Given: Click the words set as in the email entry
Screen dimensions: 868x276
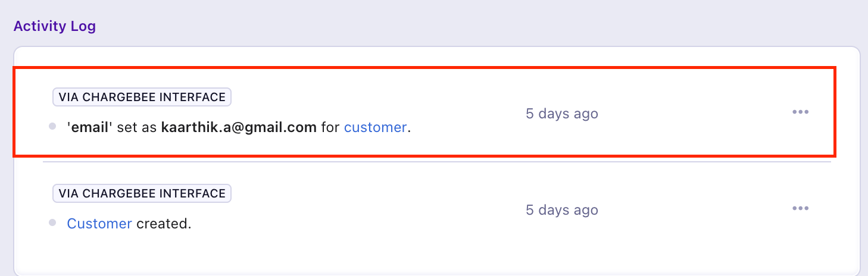Looking at the screenshot, I should click(138, 127).
